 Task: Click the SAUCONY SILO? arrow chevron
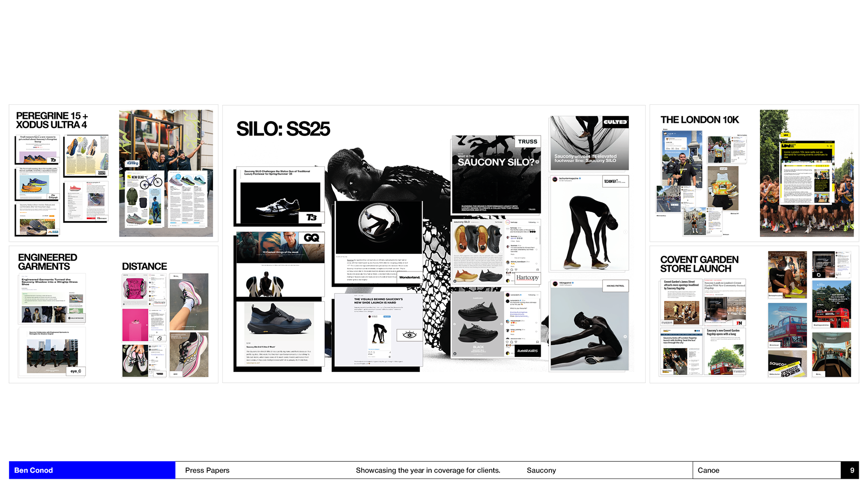pyautogui.click(x=537, y=162)
